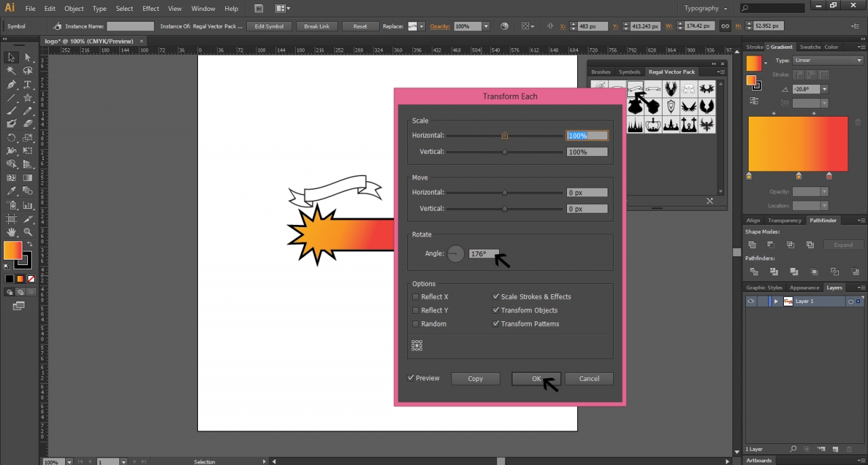Click the Reverse Gradient icon

click(x=753, y=100)
